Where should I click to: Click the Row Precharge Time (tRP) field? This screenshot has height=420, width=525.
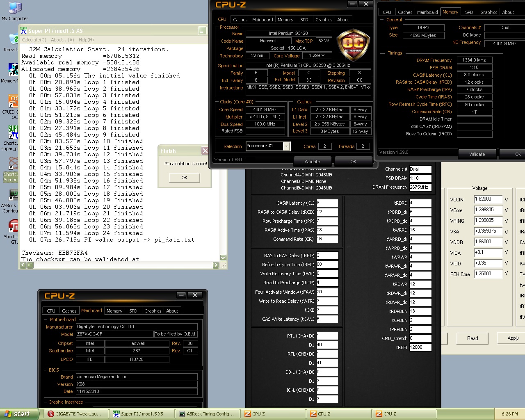tap(327, 221)
